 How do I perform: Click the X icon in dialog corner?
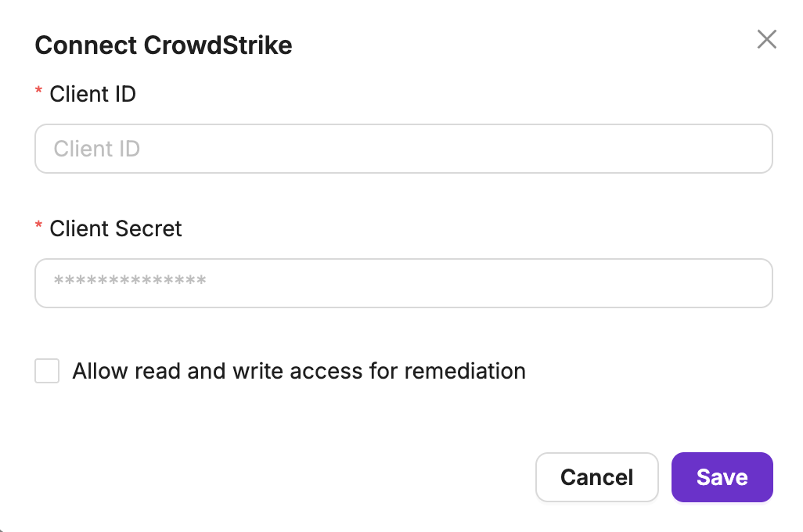click(766, 39)
